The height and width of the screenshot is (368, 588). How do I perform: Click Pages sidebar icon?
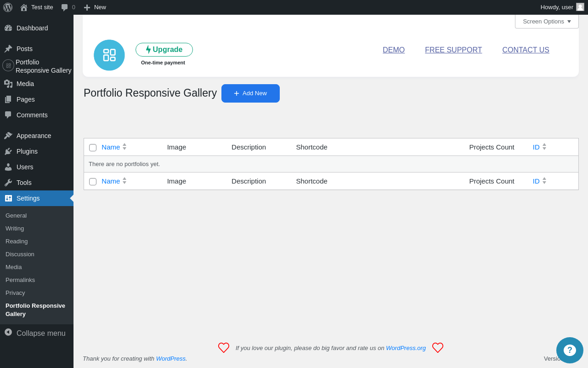(8, 99)
